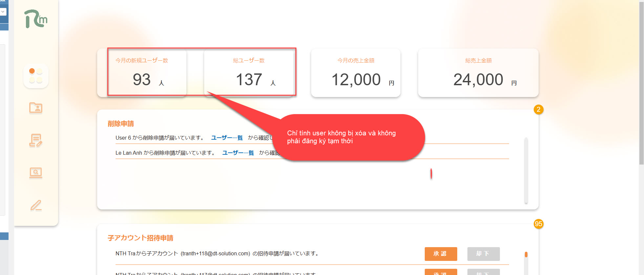Select the pen sidebar icon
The image size is (644, 275).
(36, 206)
